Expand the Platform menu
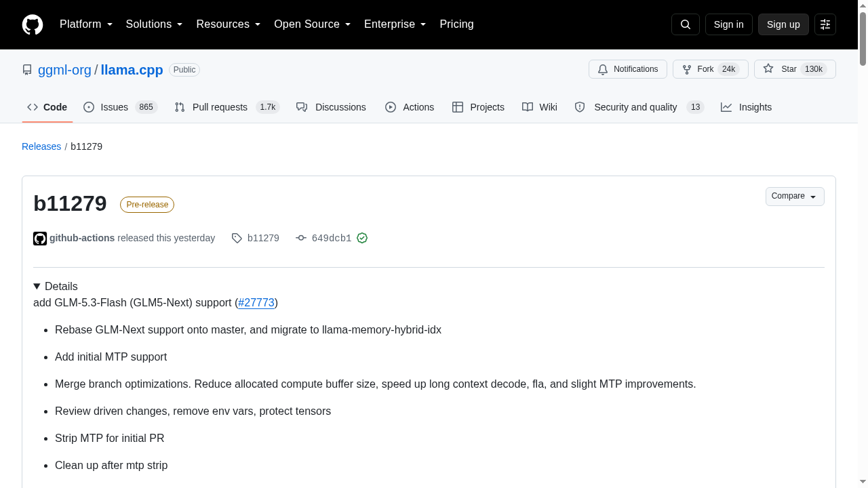 point(86,24)
